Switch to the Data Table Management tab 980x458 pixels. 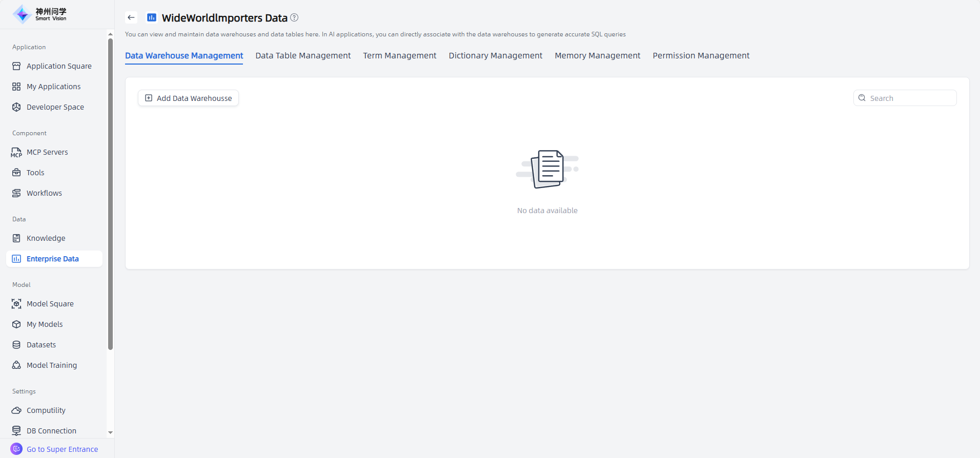point(303,55)
